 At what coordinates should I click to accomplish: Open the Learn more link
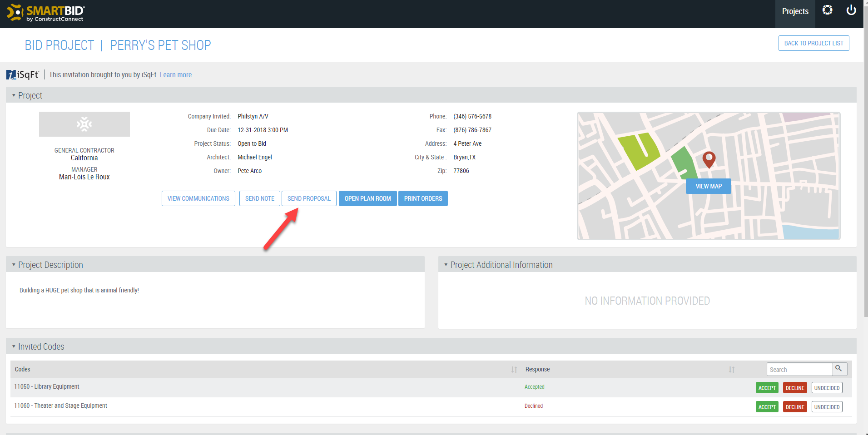(175, 74)
